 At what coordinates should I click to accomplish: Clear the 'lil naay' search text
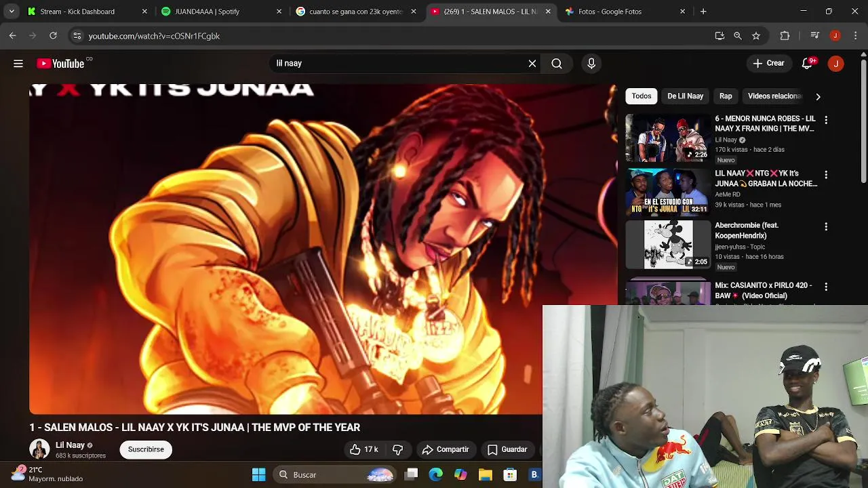pos(532,63)
